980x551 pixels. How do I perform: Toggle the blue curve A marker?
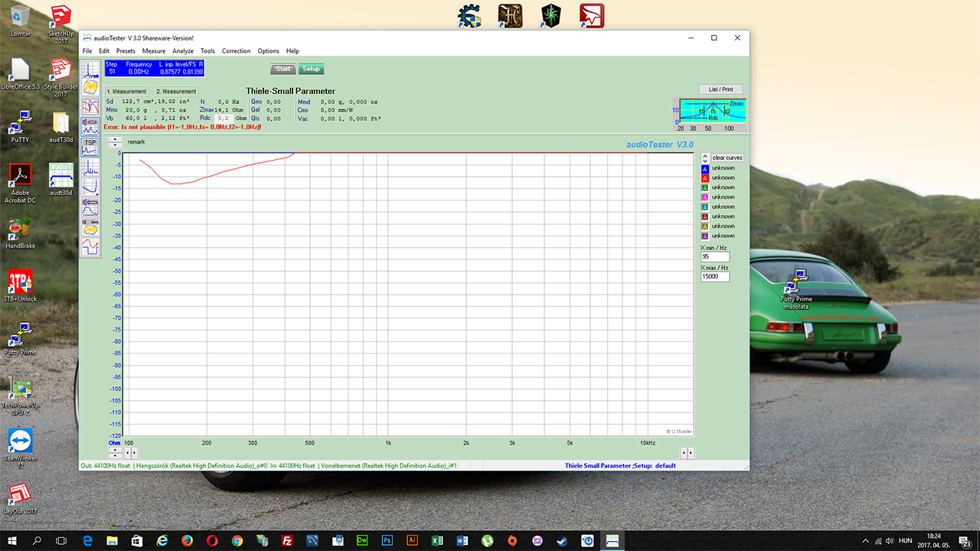705,168
